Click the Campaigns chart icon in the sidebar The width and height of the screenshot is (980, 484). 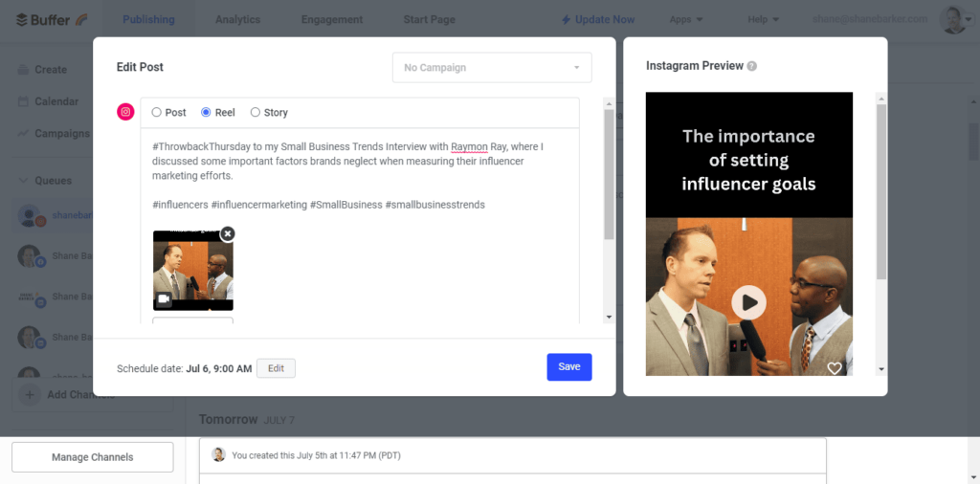[x=23, y=133]
